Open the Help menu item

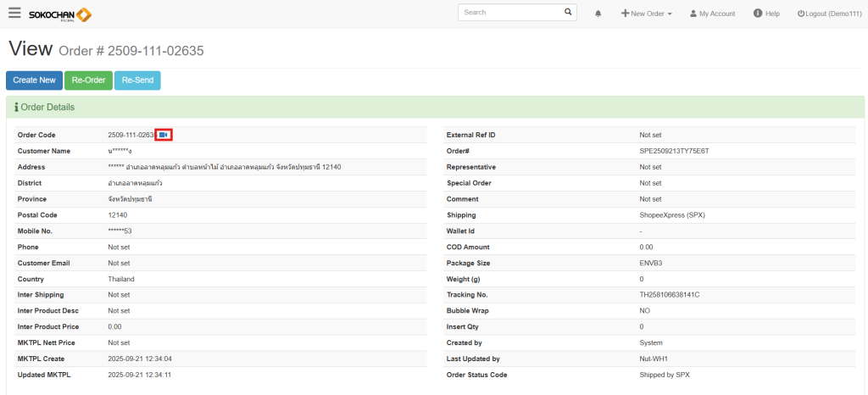pyautogui.click(x=766, y=14)
